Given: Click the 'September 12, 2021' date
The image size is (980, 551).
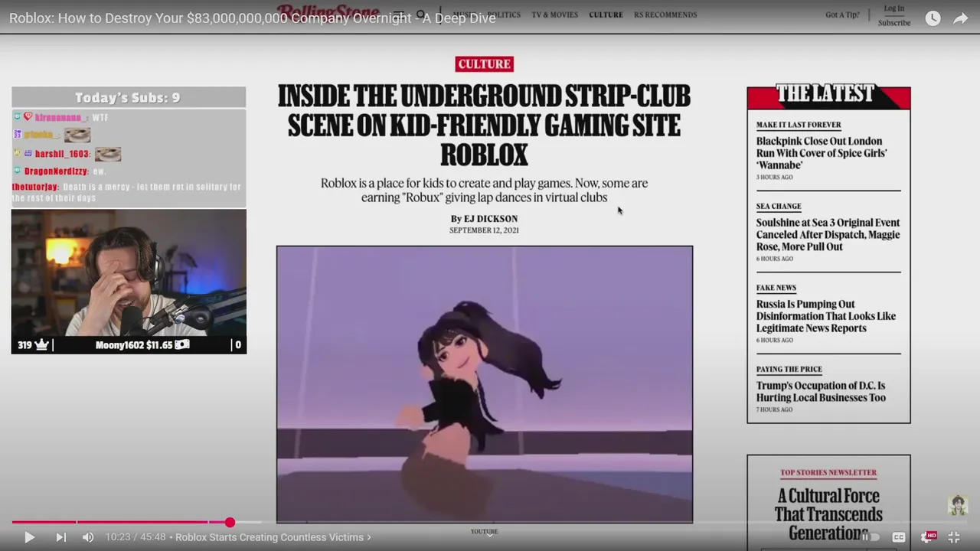Looking at the screenshot, I should (484, 230).
